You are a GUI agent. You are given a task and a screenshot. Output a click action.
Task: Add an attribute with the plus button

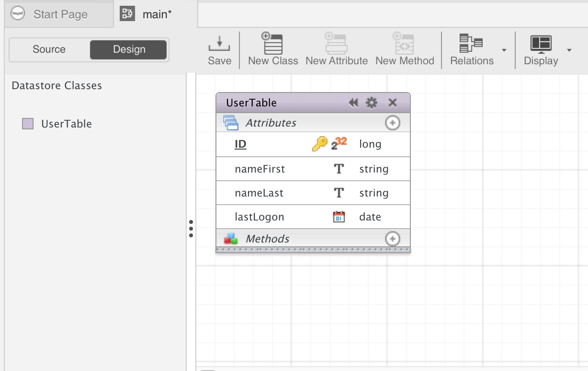point(392,122)
